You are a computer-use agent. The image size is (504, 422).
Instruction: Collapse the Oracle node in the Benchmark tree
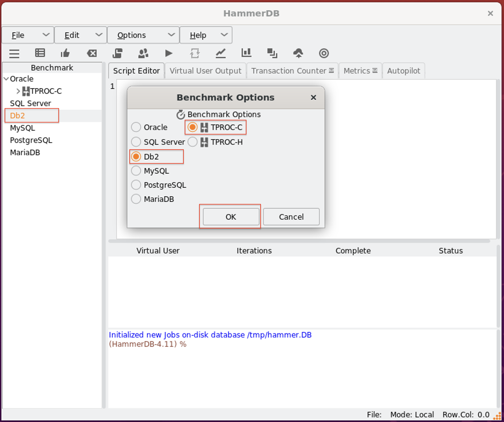(6, 79)
